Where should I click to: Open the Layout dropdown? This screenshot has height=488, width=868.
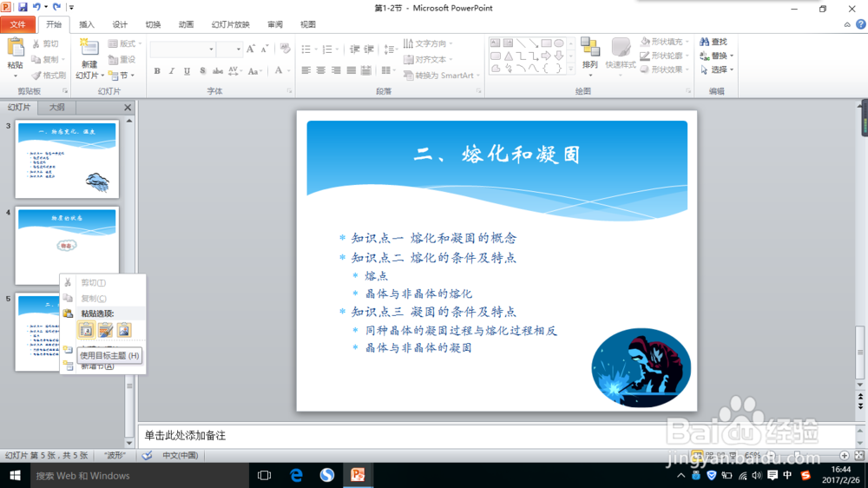tap(124, 43)
